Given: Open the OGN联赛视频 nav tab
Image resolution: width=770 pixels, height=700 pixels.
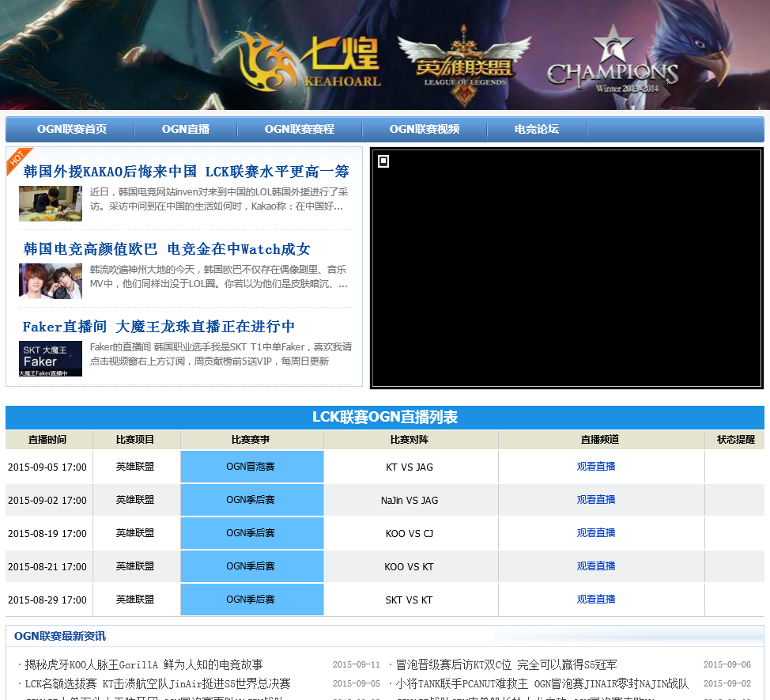Looking at the screenshot, I should pyautogui.click(x=425, y=129).
